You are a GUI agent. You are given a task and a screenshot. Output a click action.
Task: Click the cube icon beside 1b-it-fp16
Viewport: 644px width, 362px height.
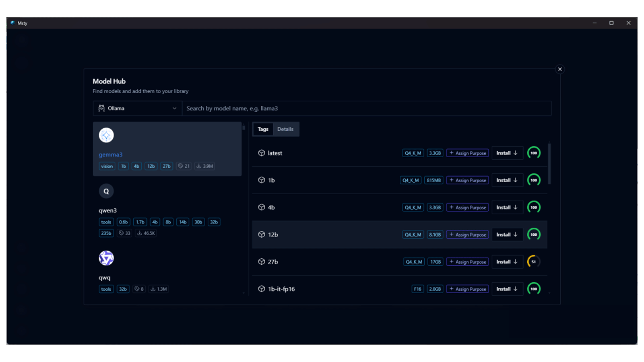pos(262,289)
